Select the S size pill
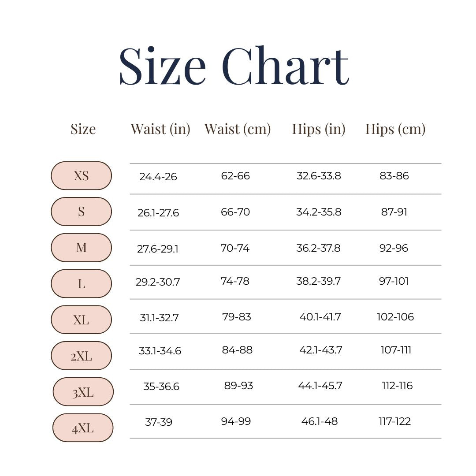This screenshot has width=476, height=476. click(82, 212)
